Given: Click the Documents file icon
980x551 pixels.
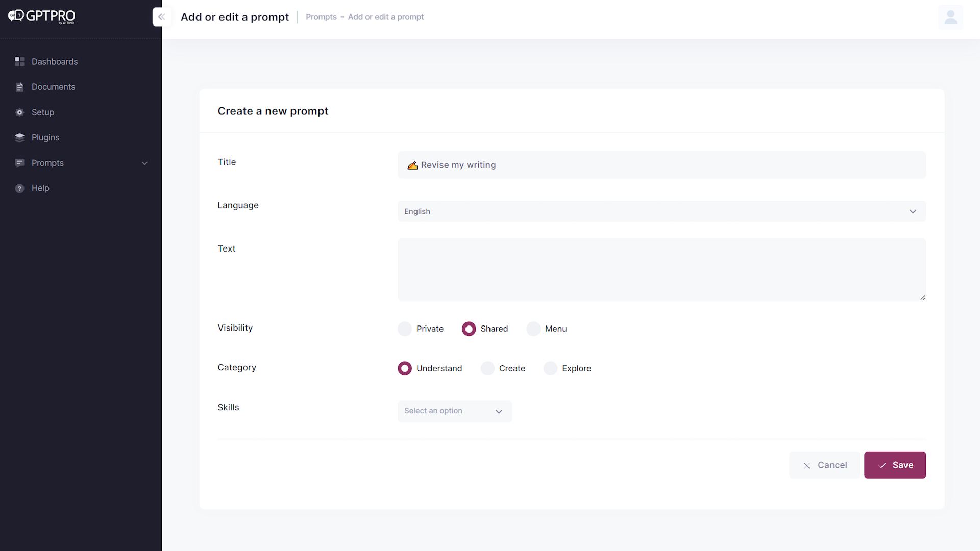Looking at the screenshot, I should pyautogui.click(x=19, y=87).
